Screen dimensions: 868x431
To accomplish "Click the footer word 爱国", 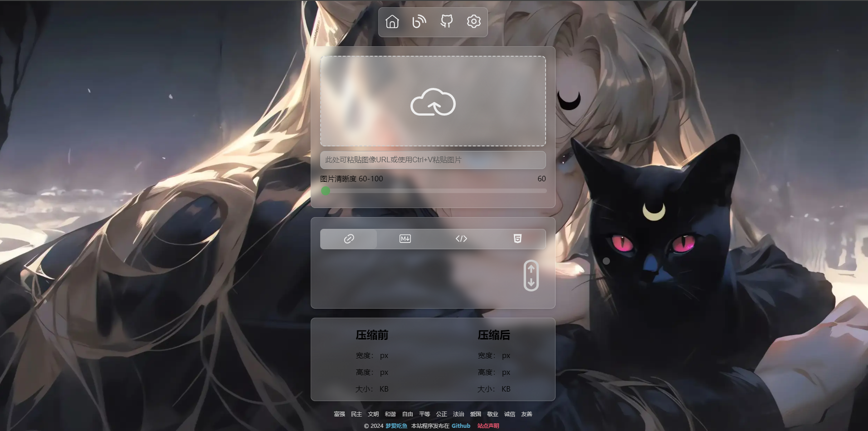I will click(x=476, y=414).
